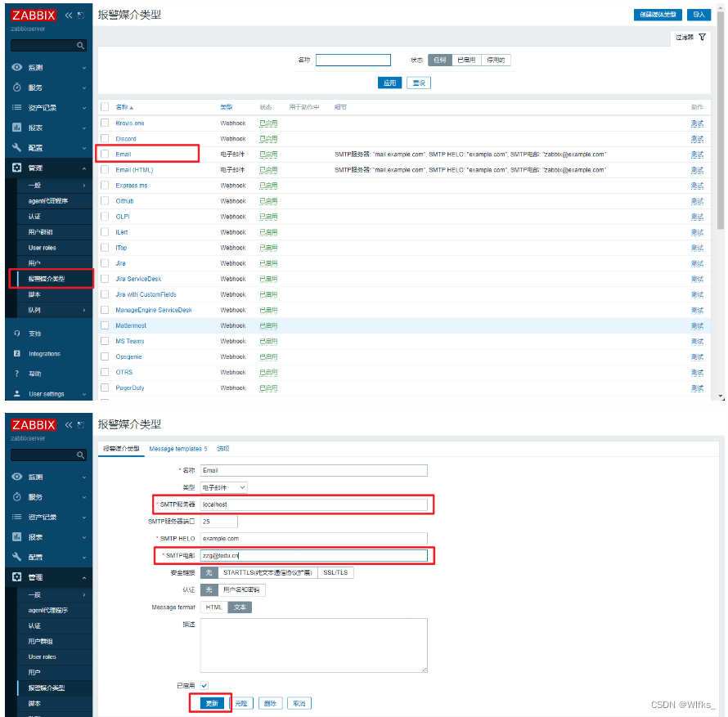Choose 用户名和密码 for authentication
Image resolution: width=728 pixels, height=717 pixels.
[241, 589]
